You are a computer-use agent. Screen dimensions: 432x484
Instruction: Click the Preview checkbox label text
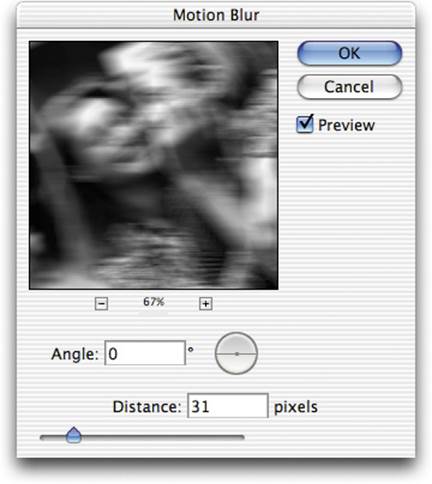tap(346, 125)
